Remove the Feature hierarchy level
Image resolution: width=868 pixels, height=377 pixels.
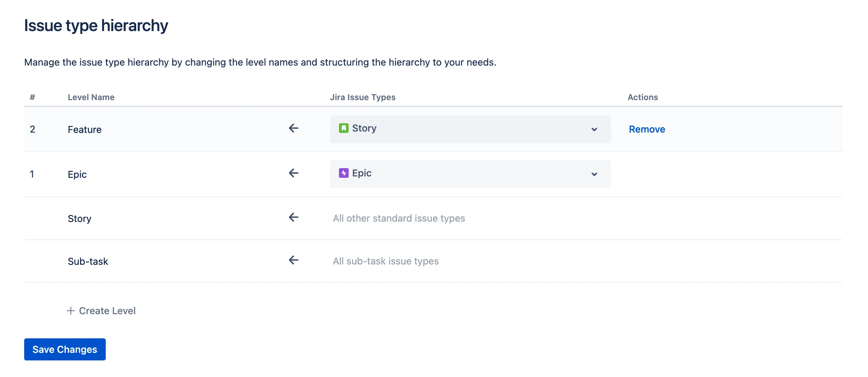[x=647, y=129]
